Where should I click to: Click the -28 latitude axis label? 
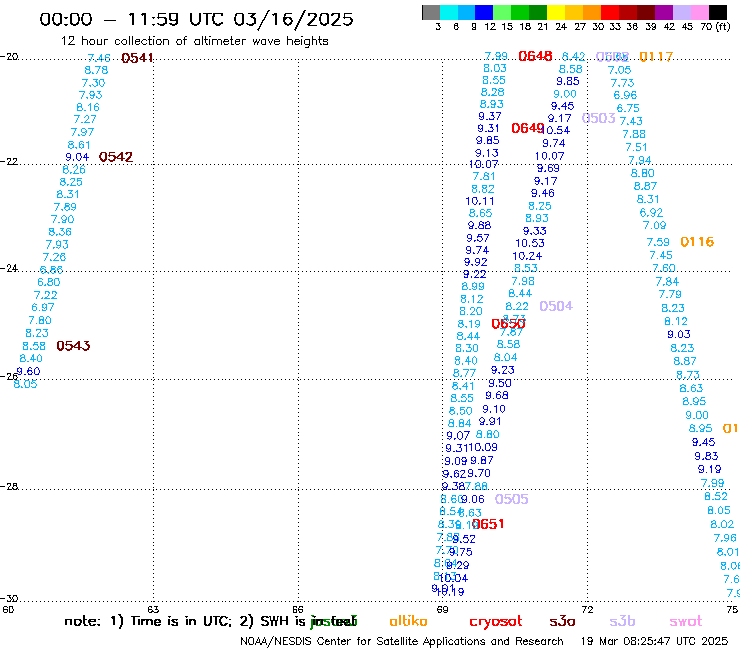coord(9,486)
